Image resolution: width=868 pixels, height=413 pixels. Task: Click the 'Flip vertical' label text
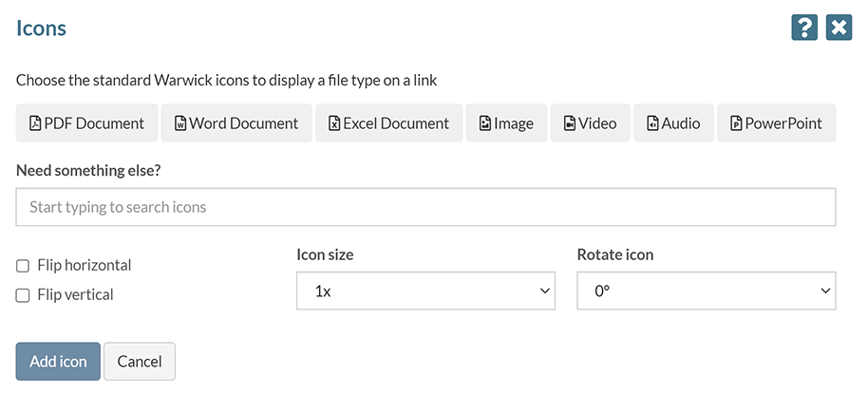point(75,295)
